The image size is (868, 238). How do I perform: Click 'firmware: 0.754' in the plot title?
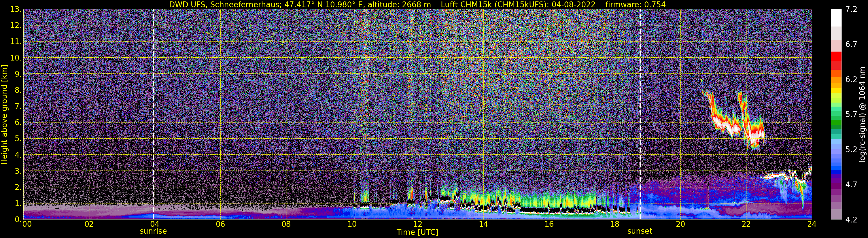(636, 5)
